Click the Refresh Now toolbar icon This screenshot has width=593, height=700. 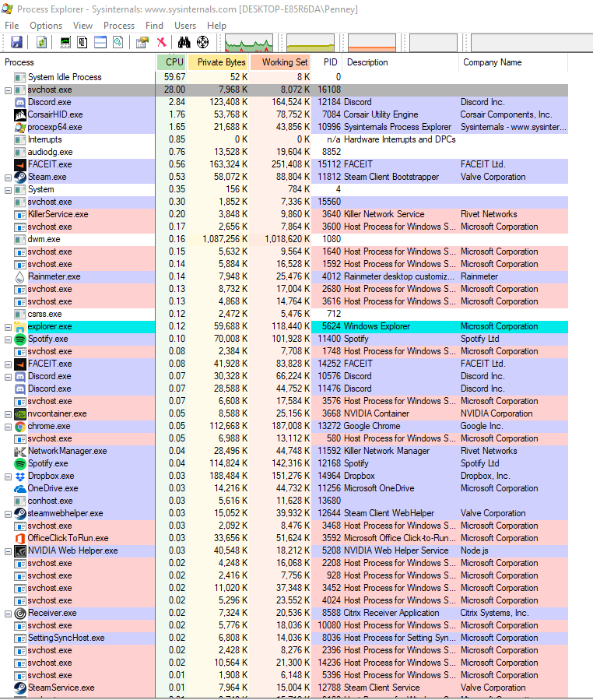(41, 42)
